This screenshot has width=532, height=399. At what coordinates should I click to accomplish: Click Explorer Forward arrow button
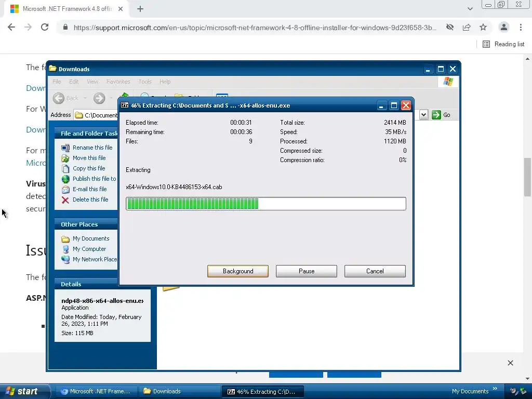tap(99, 98)
